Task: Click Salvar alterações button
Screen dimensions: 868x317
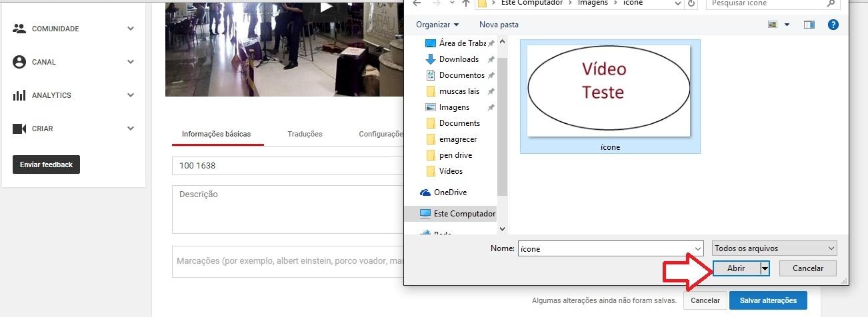Action: pyautogui.click(x=768, y=300)
